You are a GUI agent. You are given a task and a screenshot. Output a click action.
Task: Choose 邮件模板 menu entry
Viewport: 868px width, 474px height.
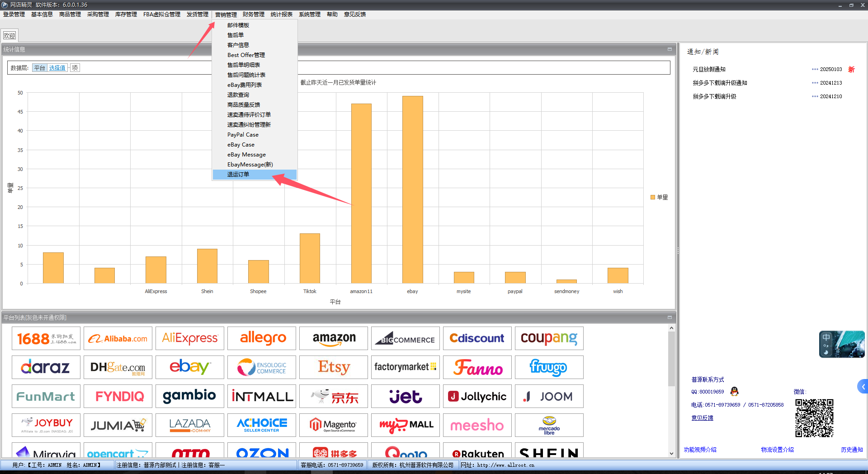255,25
